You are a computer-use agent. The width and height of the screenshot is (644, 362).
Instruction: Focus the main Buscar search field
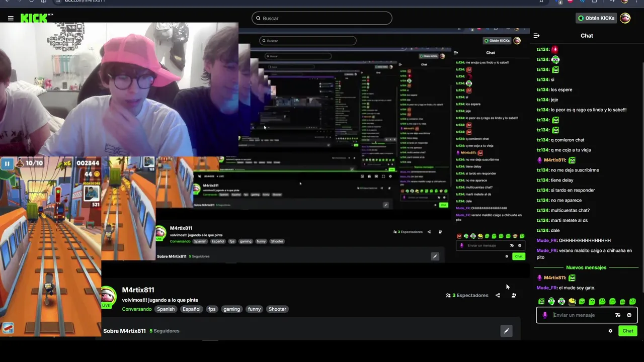point(321,18)
